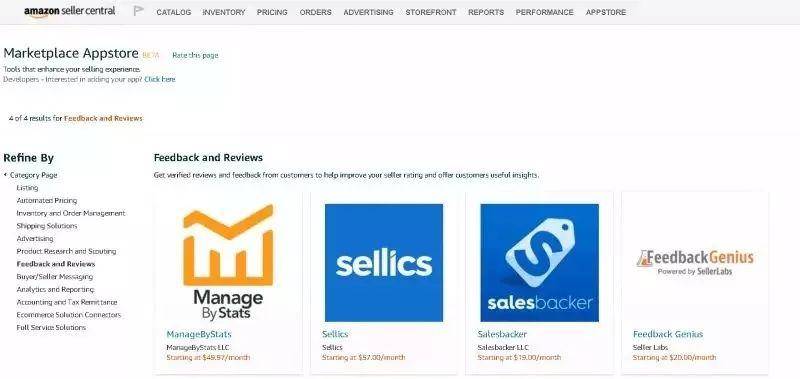This screenshot has width=800, height=379.
Task: Select Full Service Solutions category
Action: coord(51,327)
